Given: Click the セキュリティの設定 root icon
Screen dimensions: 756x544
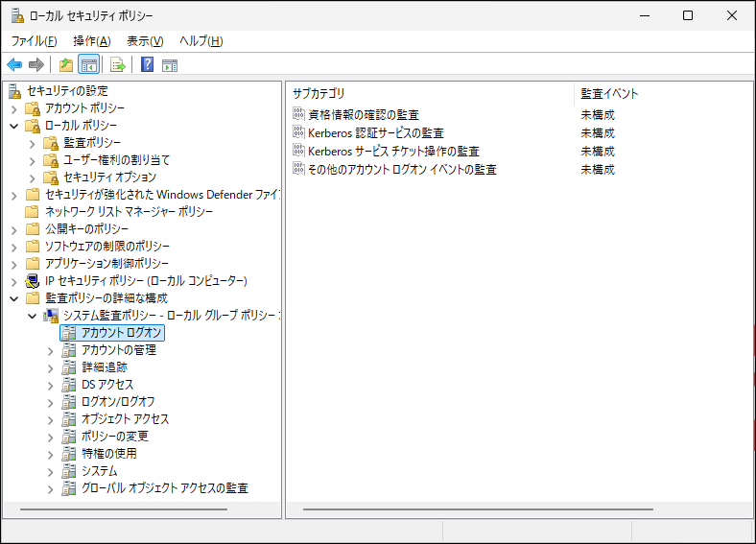Looking at the screenshot, I should click(15, 90).
